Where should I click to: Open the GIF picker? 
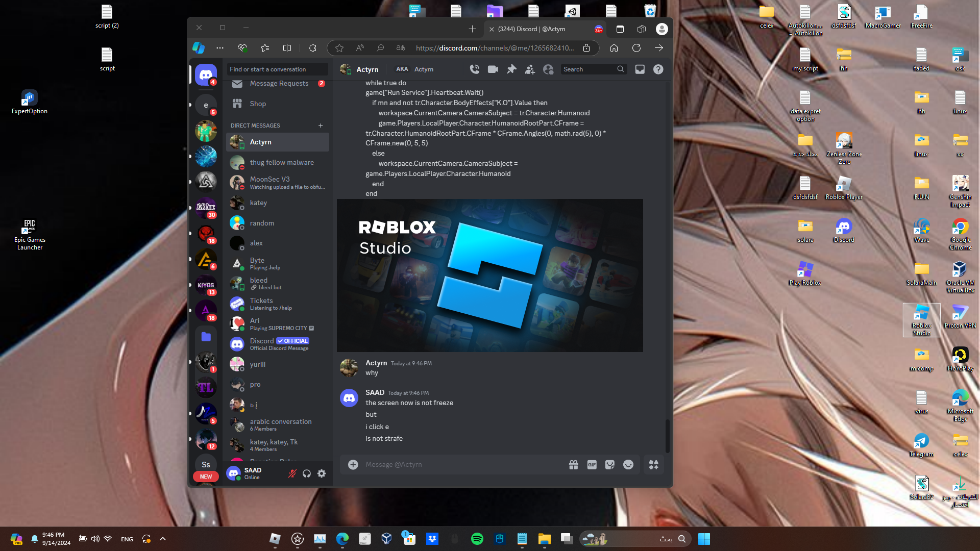click(x=592, y=465)
